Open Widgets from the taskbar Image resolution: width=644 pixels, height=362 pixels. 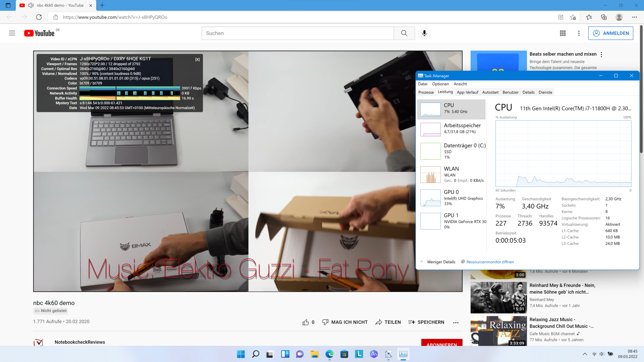(285, 354)
